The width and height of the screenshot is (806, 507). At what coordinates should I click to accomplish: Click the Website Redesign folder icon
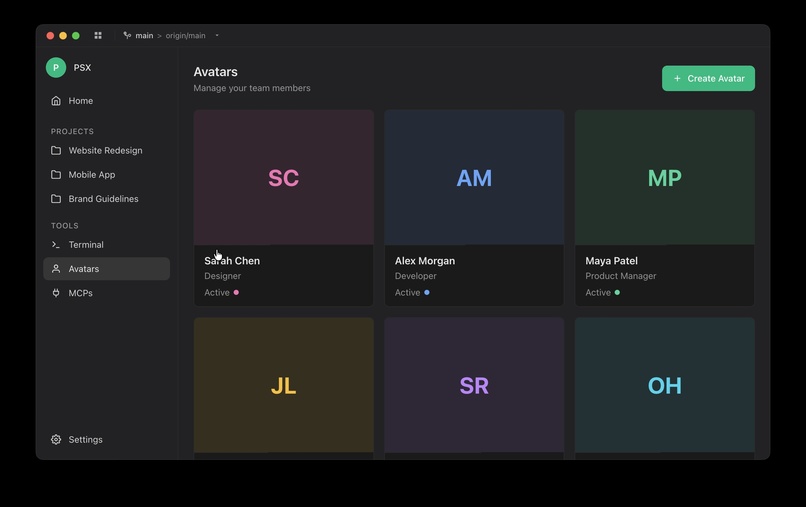(x=56, y=151)
